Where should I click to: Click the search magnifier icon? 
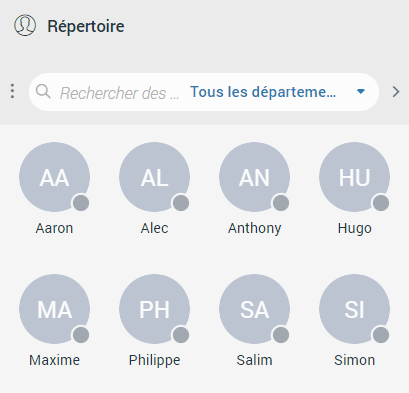pos(43,91)
